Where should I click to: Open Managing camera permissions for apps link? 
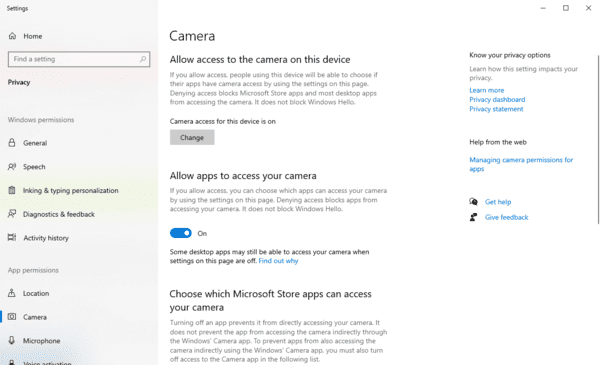tap(521, 164)
